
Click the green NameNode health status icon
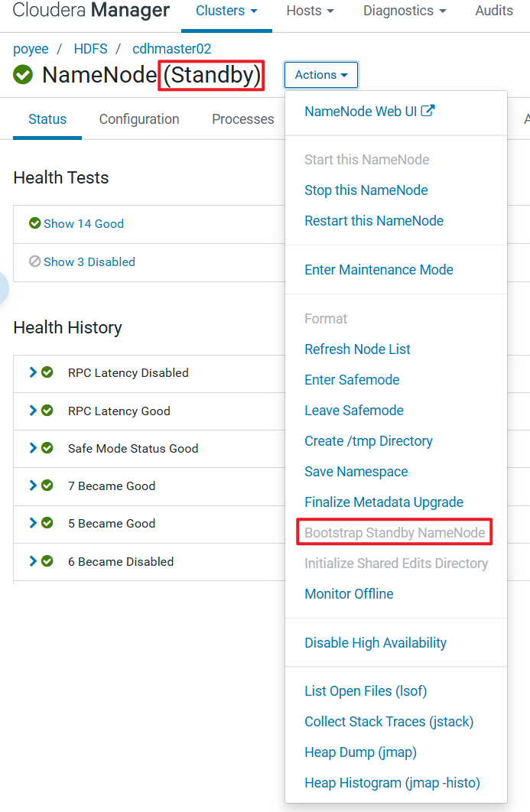click(x=23, y=75)
